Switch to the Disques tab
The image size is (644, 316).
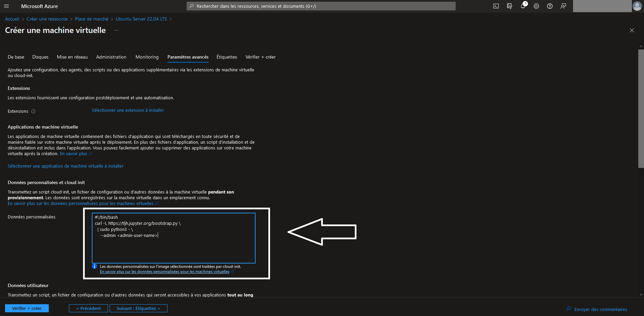pos(40,57)
